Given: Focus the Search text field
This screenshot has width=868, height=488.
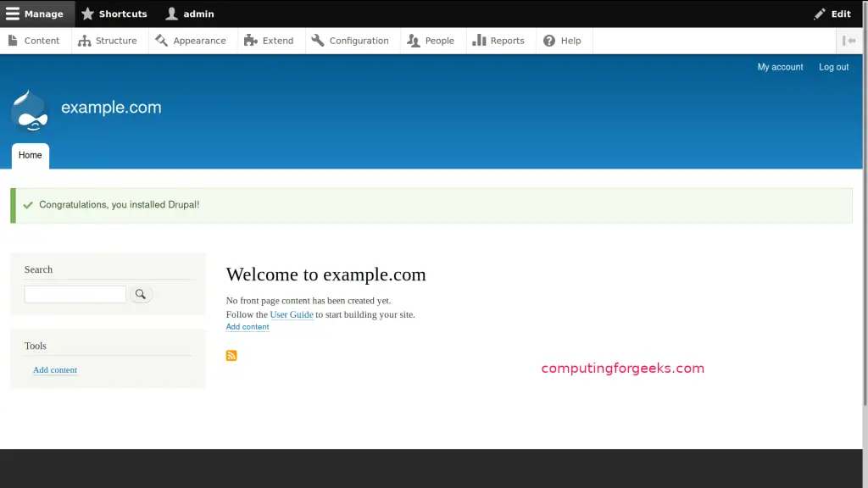Looking at the screenshot, I should tap(75, 294).
